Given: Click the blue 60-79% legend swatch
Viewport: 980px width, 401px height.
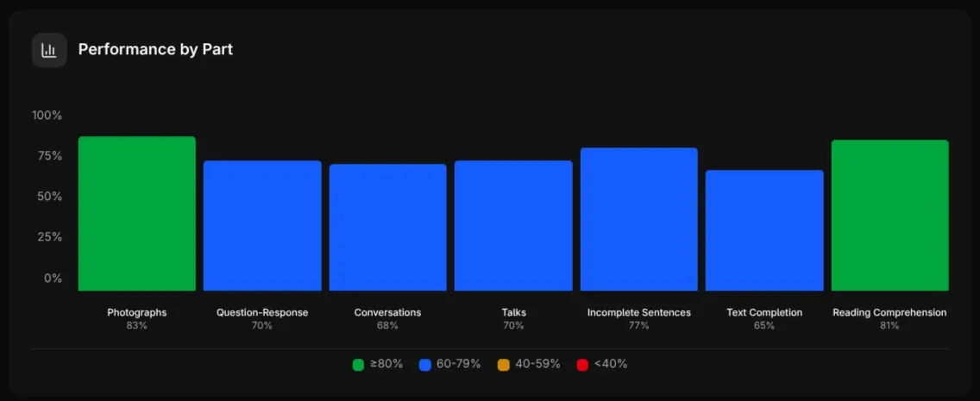Looking at the screenshot, I should (424, 365).
